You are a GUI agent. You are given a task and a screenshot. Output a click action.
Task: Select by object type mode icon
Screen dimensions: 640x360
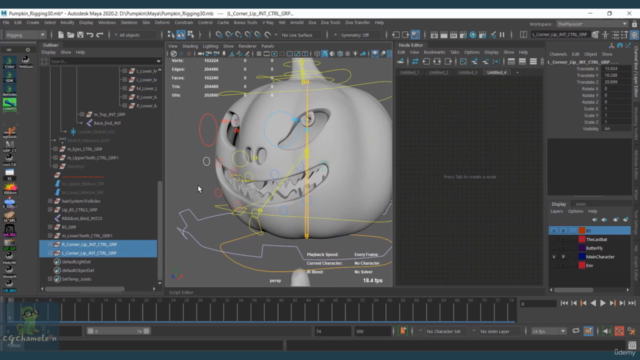coord(181,35)
